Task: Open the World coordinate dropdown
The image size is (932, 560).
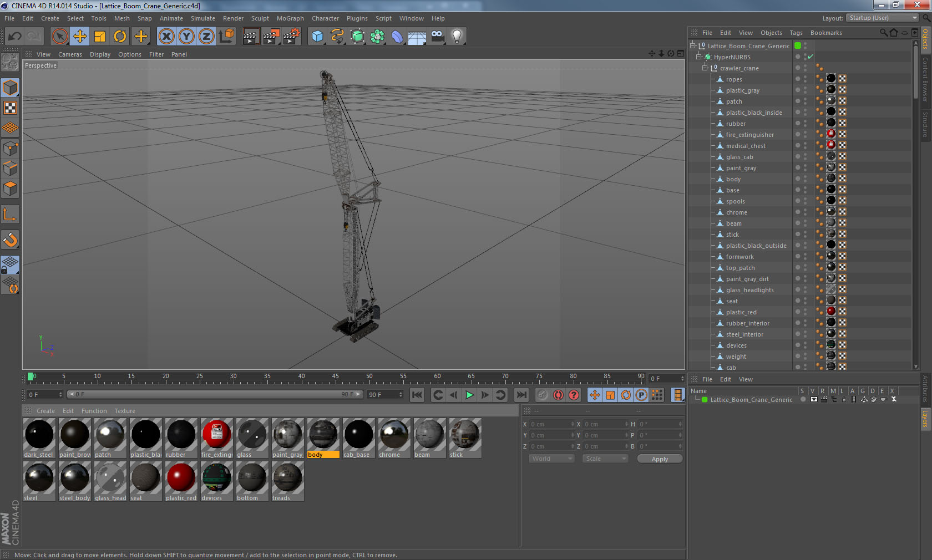Action: pos(551,459)
